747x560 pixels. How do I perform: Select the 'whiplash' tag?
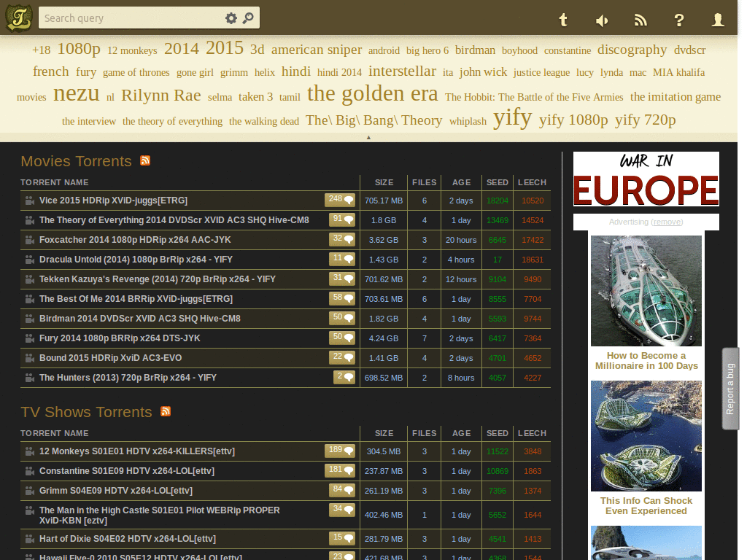pyautogui.click(x=468, y=122)
